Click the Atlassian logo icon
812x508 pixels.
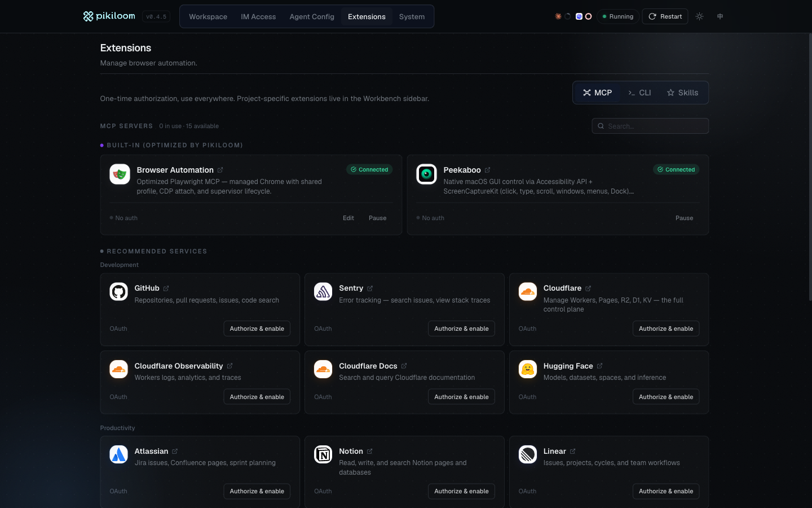pyautogui.click(x=118, y=454)
